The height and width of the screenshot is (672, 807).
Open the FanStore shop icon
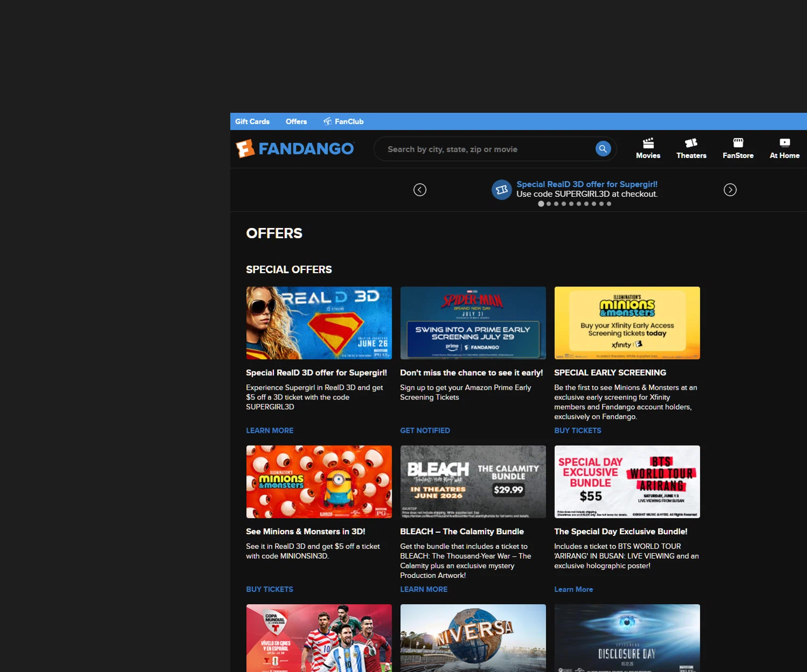738,143
